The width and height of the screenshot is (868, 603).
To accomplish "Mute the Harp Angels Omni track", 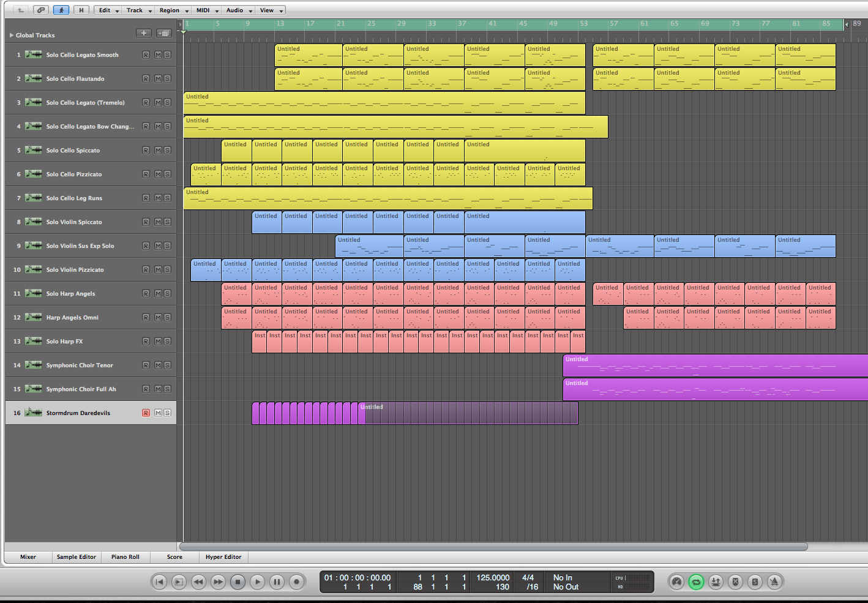I will (158, 317).
